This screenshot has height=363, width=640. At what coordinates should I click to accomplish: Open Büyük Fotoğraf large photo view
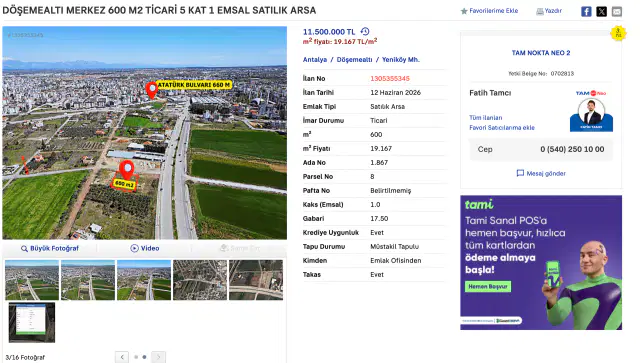50,248
